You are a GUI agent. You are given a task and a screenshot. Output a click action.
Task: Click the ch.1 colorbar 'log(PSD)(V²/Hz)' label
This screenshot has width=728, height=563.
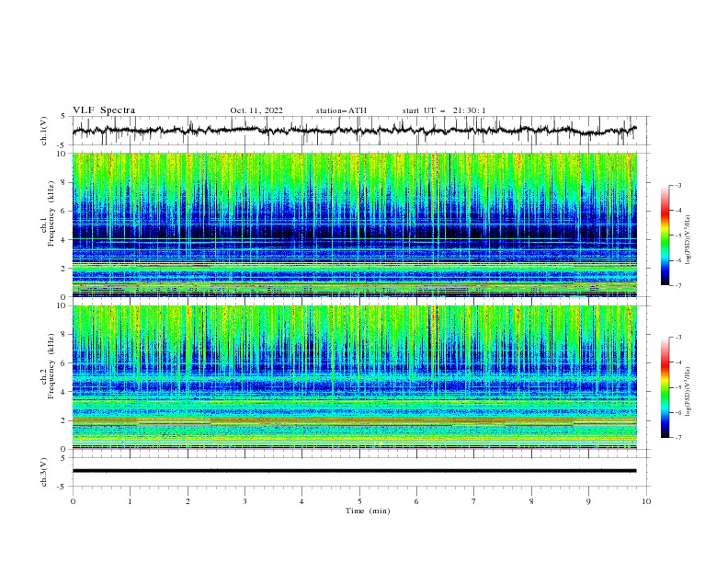pyautogui.click(x=688, y=240)
